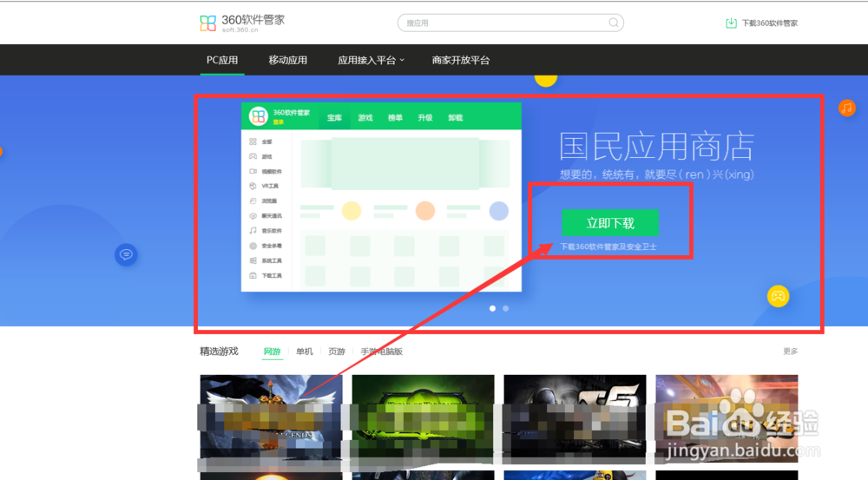Click the green 立即下载 button
The image size is (868, 480).
(x=610, y=222)
